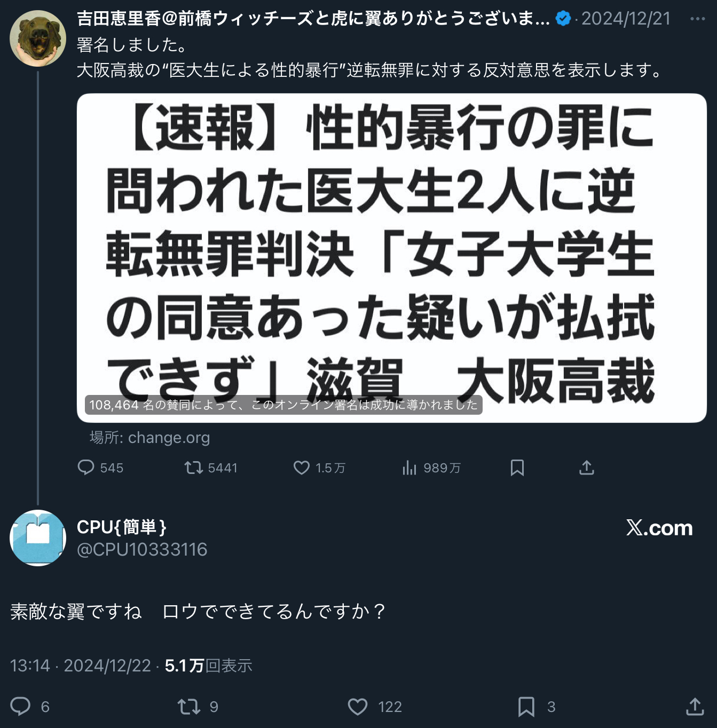The width and height of the screenshot is (717, 728).
Task: Open the CPU{簡単} profile avatar
Action: pos(38,538)
